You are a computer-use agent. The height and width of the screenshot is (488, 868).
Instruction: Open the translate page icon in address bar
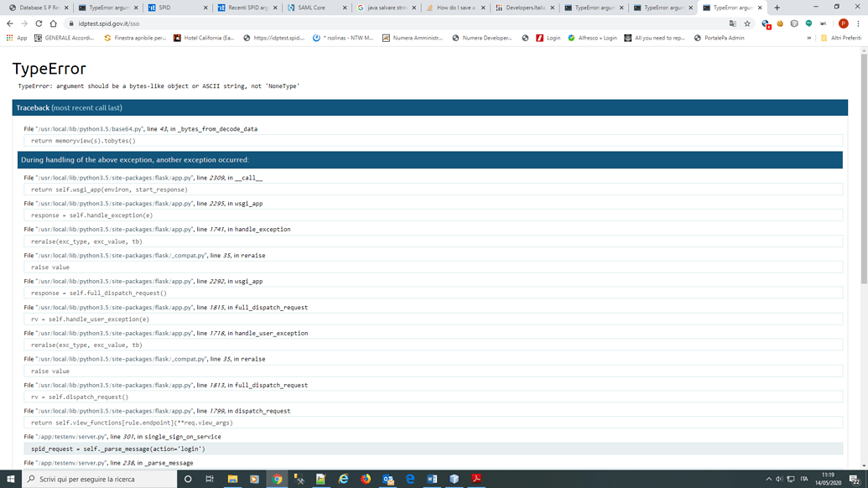click(733, 23)
